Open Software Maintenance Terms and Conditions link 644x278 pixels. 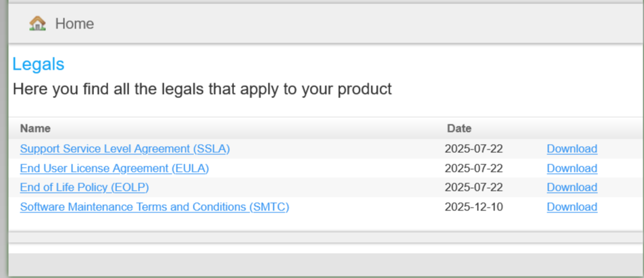[154, 207]
